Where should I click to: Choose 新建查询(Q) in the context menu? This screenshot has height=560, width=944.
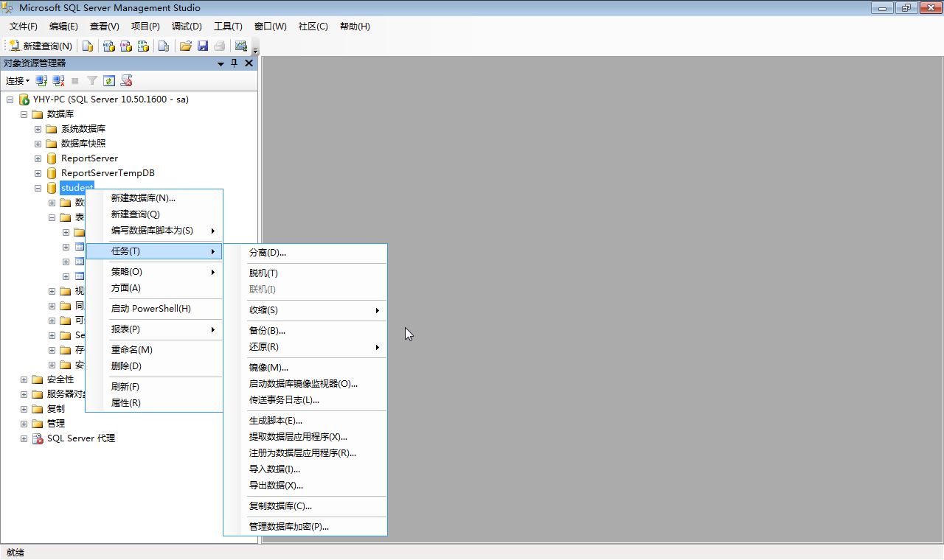[154, 214]
